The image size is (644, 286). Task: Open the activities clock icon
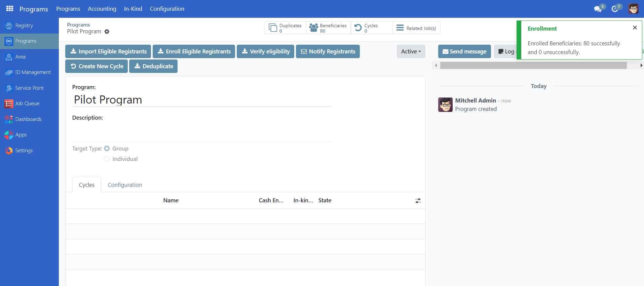pos(615,9)
